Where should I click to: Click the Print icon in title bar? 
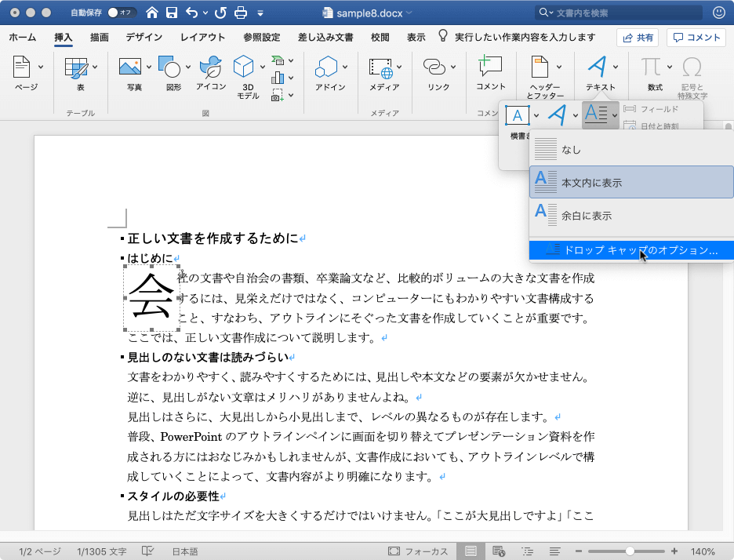point(242,13)
